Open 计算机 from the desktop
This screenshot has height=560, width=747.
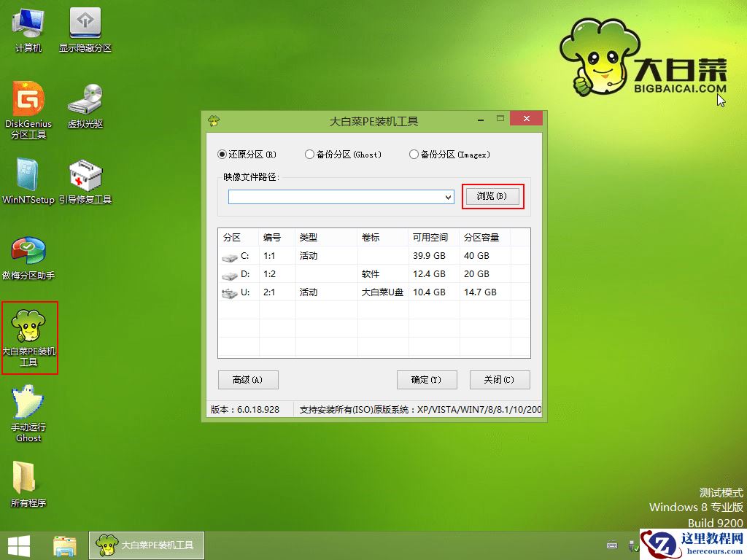click(x=26, y=28)
